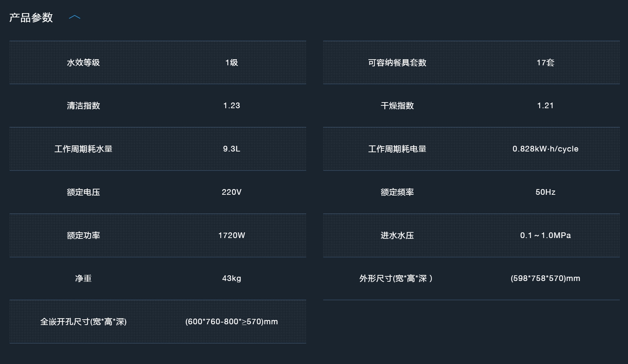The height and width of the screenshot is (364, 628).
Task: Click the 额定电压 label
Action: tap(83, 192)
